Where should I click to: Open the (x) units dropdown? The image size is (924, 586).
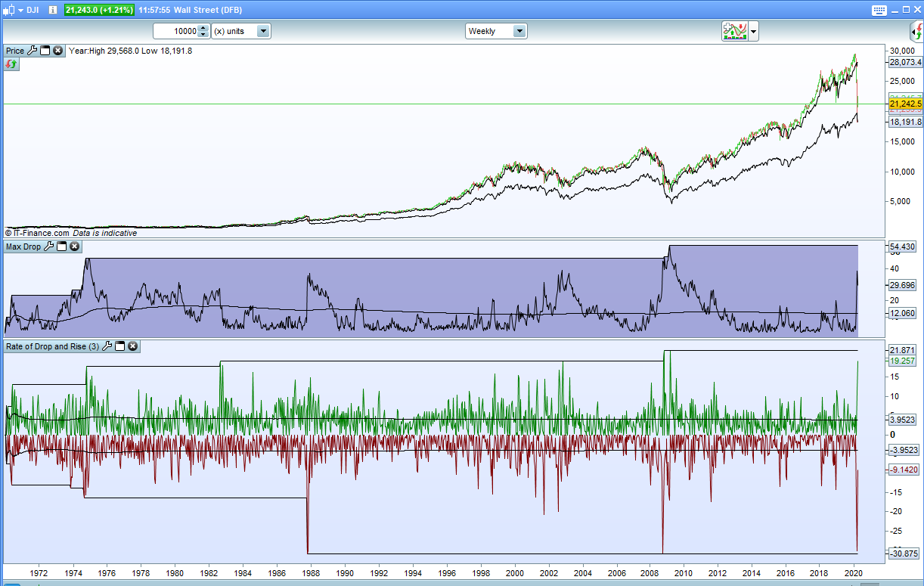tap(240, 31)
